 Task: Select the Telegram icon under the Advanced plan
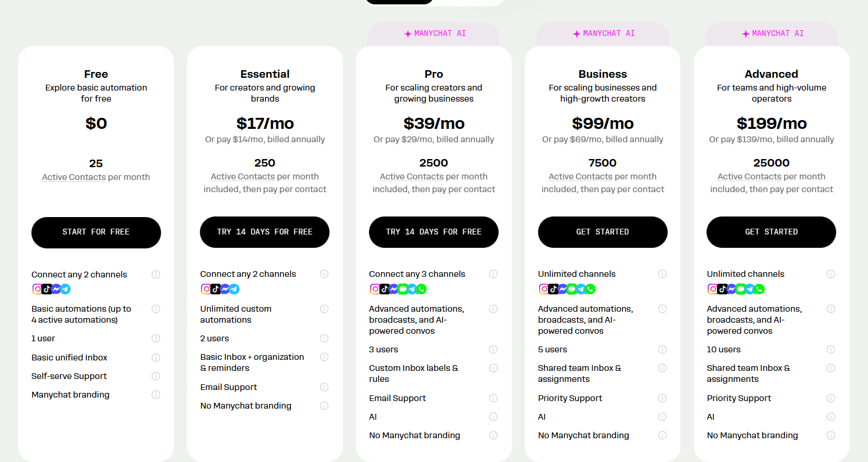click(750, 288)
